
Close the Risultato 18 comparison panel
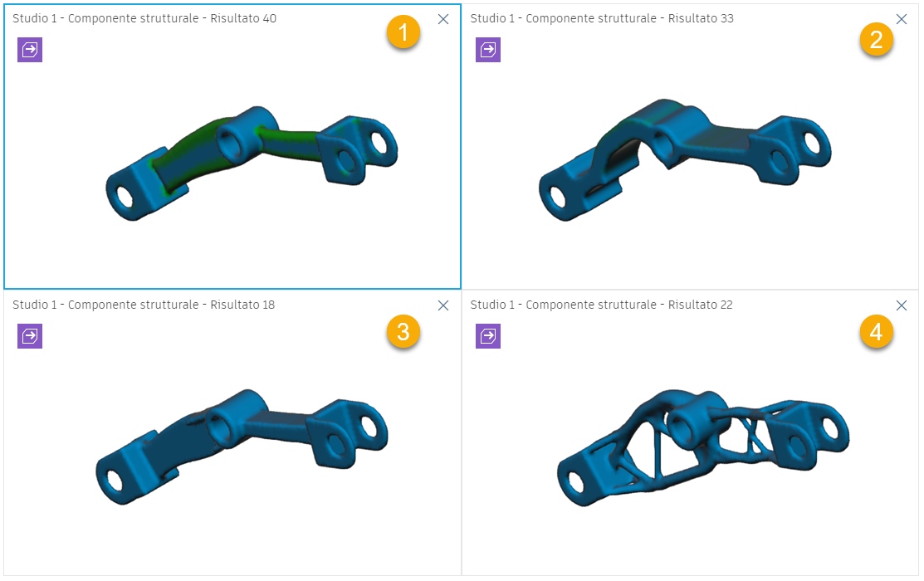click(443, 305)
